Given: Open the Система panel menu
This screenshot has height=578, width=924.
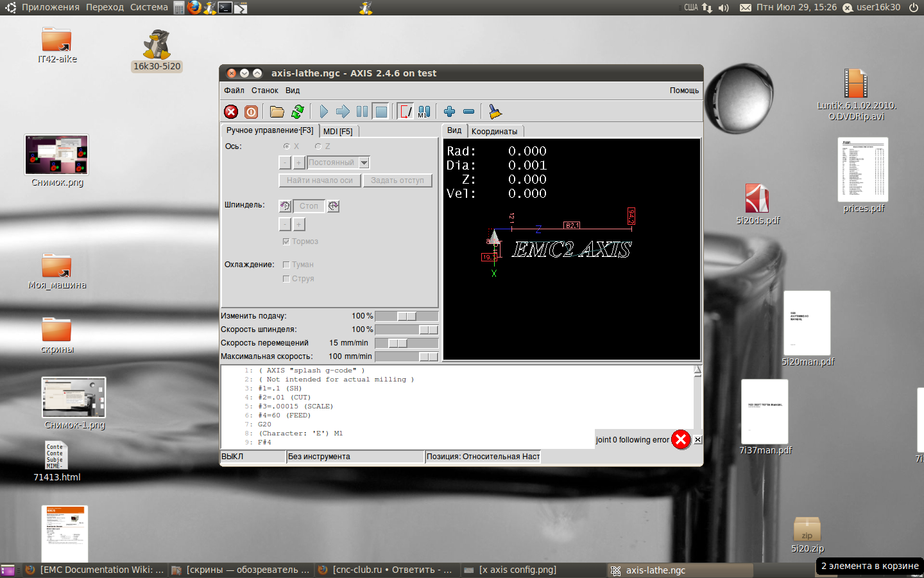Looking at the screenshot, I should 149,8.
